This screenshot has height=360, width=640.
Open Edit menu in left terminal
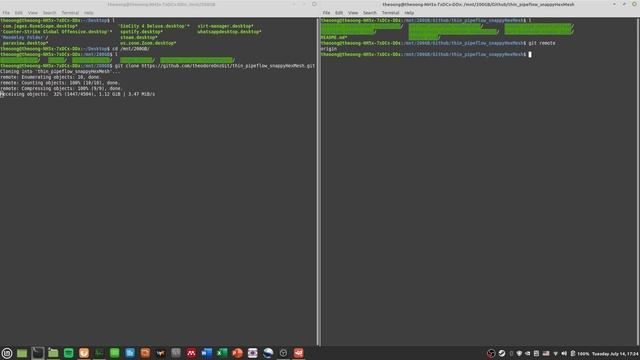tap(18, 13)
